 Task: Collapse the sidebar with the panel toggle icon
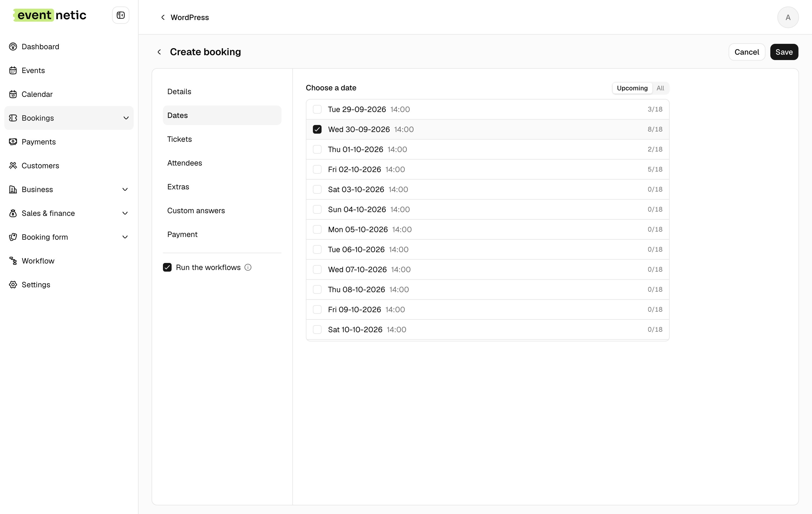(x=120, y=15)
